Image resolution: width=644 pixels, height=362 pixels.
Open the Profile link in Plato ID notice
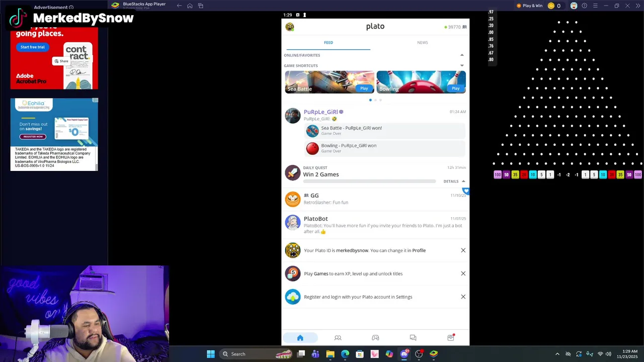(x=419, y=250)
